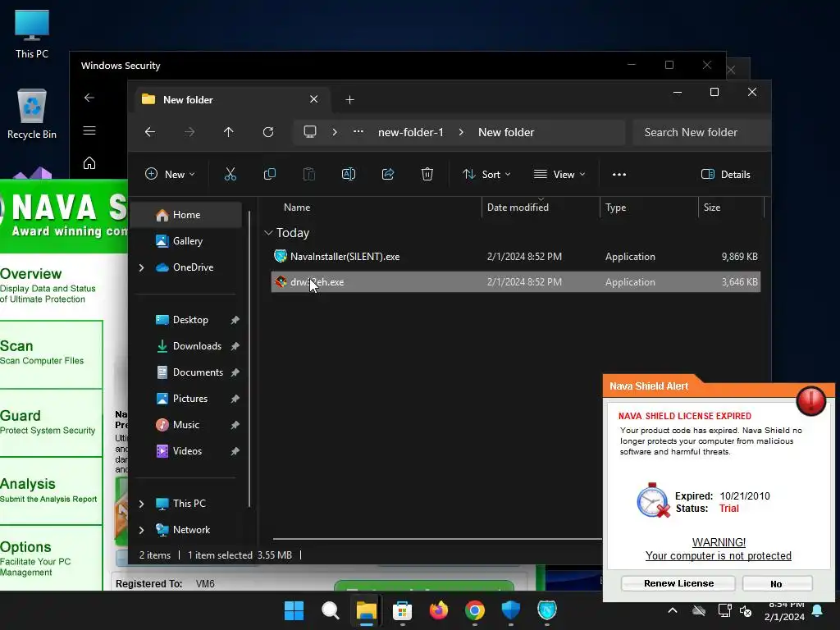This screenshot has width=840, height=630.
Task: Open Microsoft Store from taskbar
Action: pyautogui.click(x=402, y=610)
